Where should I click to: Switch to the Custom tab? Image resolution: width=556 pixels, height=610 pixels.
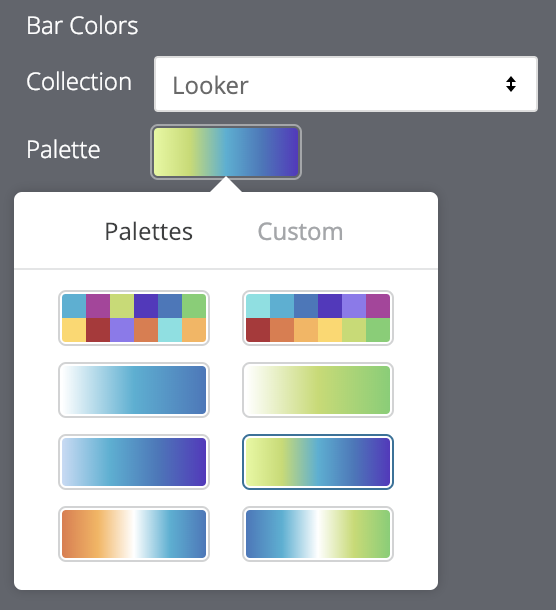(x=300, y=232)
